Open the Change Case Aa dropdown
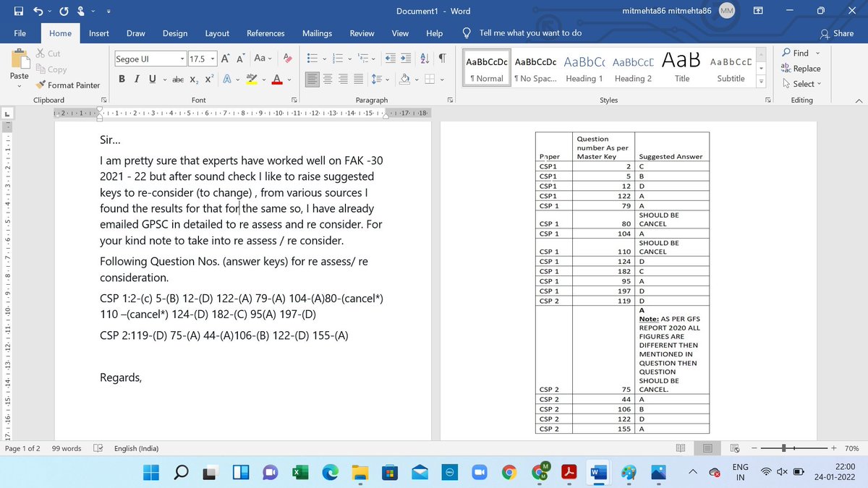The width and height of the screenshot is (868, 488). click(262, 59)
